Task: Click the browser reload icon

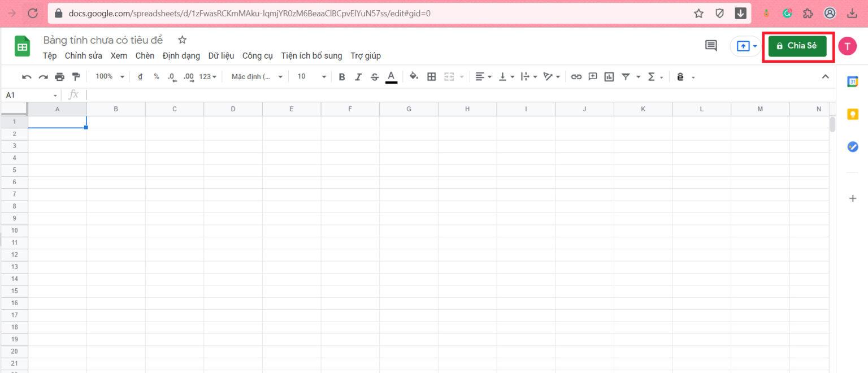Action: pos(33,13)
